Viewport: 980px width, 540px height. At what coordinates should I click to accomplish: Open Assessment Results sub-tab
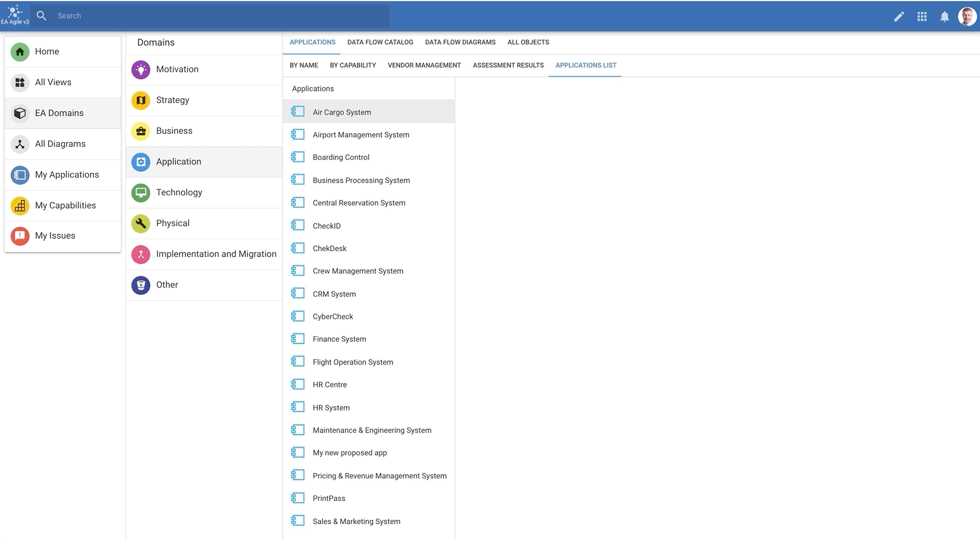(508, 65)
